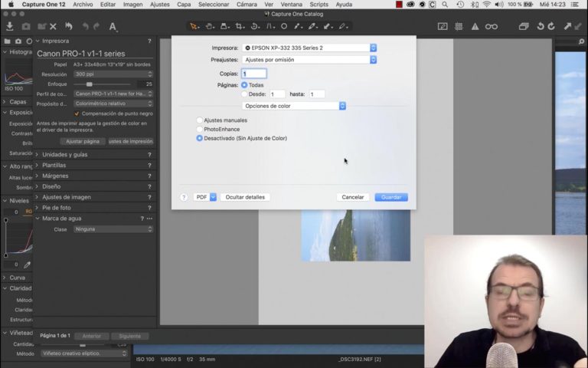Image resolution: width=588 pixels, height=368 pixels.
Task: Open the Opciones de color dropdown
Action: [294, 106]
